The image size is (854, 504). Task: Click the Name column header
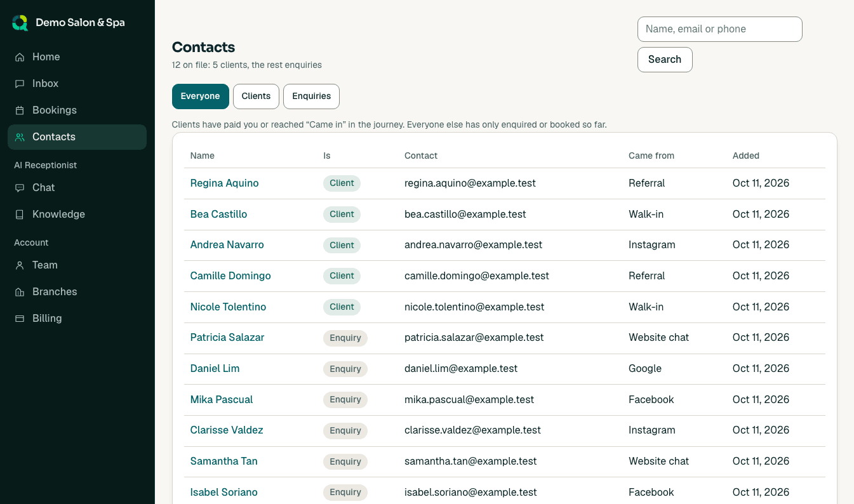point(203,156)
